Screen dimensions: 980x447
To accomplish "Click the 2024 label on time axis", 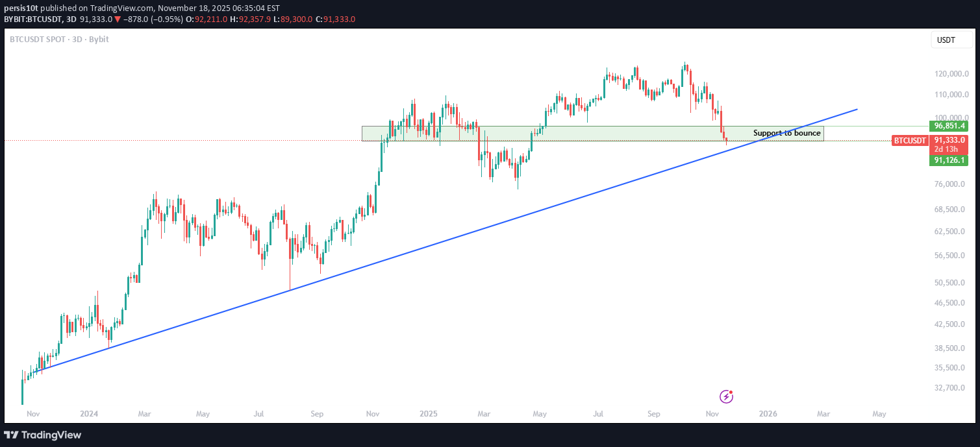I will 89,413.
